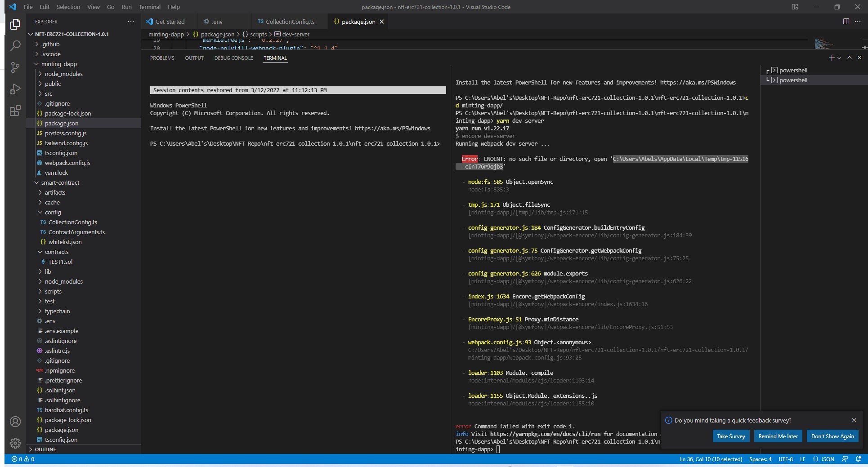Open the Search view in the activity bar
Image resolution: width=868 pixels, height=467 pixels.
coord(16,45)
